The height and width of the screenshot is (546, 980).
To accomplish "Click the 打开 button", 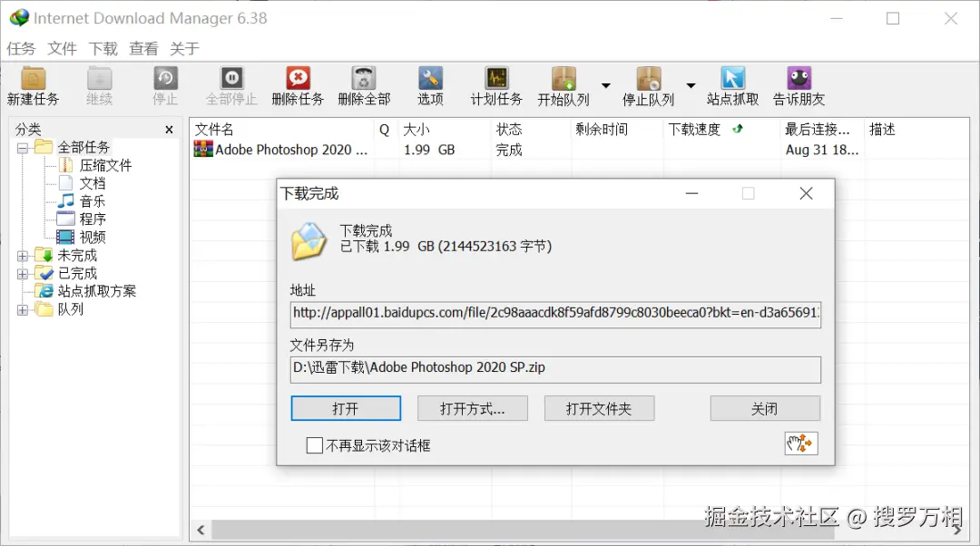I will click(346, 408).
